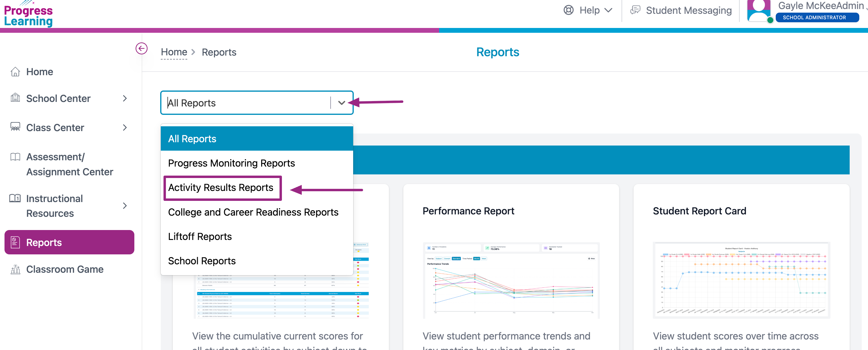The width and height of the screenshot is (868, 350).
Task: Select Activity Results Reports option
Action: coord(221,187)
